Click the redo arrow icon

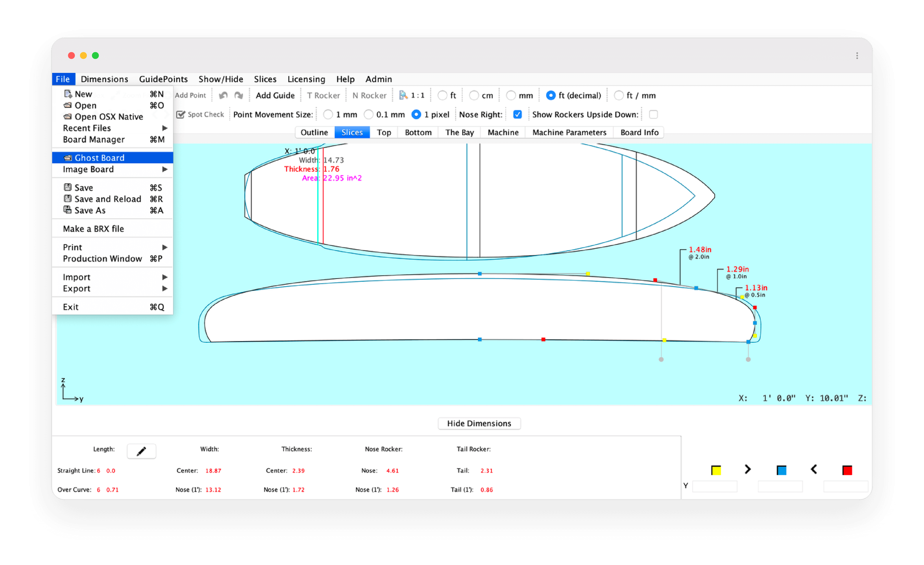pyautogui.click(x=238, y=95)
